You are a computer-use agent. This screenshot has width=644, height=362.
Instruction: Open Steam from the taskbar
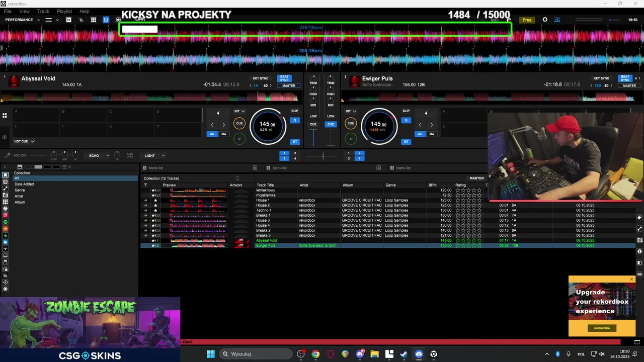click(404, 354)
